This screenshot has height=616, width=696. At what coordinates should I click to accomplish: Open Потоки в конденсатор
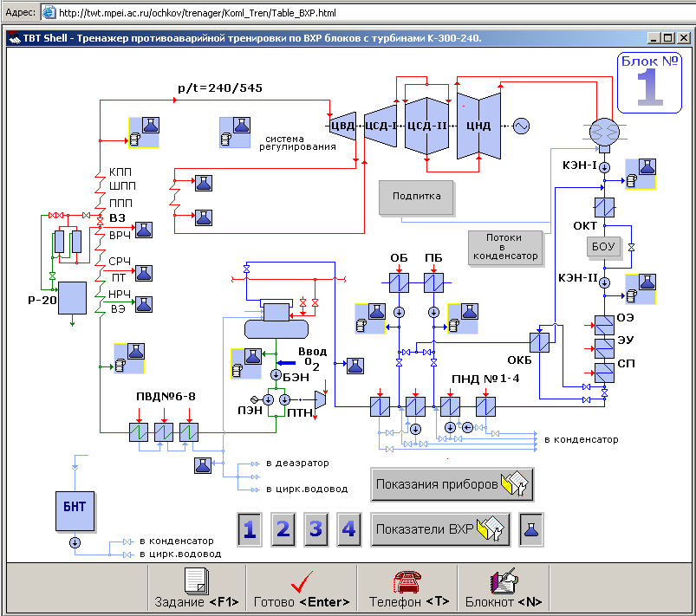(x=505, y=247)
